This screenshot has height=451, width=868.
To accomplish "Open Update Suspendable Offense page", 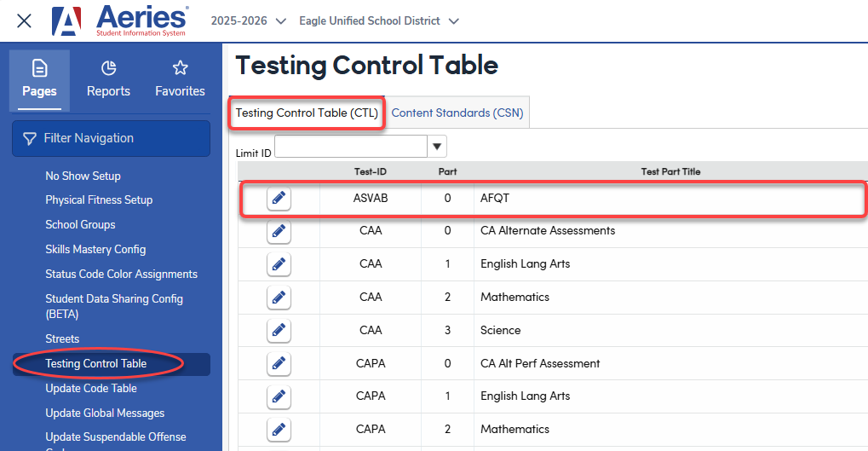I will point(116,437).
